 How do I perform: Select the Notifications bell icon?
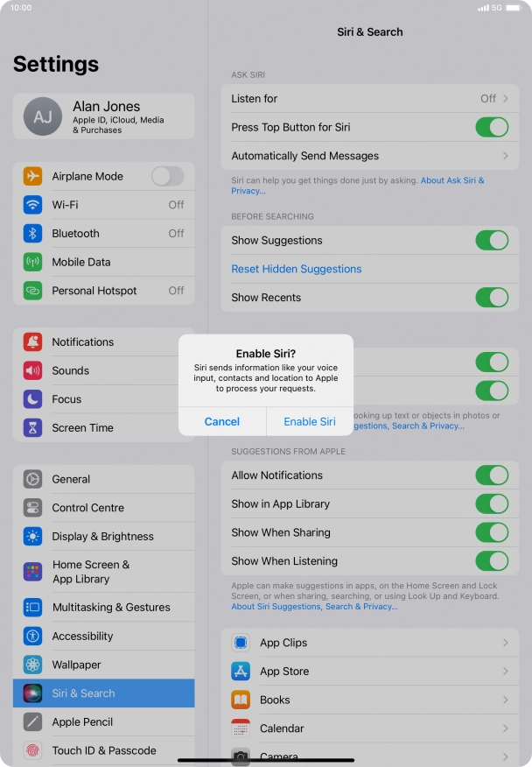[32, 342]
